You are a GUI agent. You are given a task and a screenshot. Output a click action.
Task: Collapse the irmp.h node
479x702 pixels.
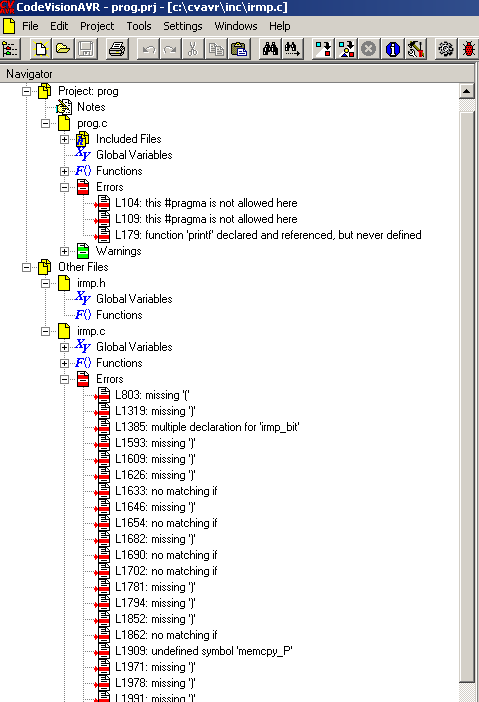[46, 283]
